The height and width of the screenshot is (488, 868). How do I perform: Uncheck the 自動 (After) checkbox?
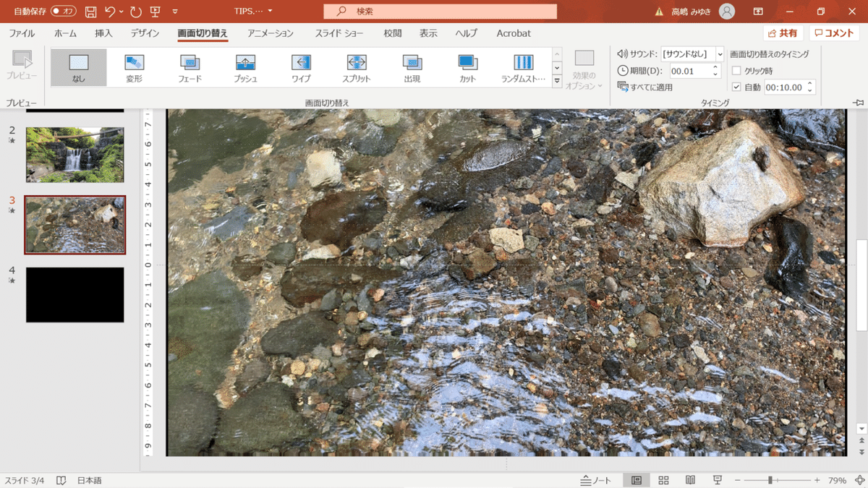736,87
